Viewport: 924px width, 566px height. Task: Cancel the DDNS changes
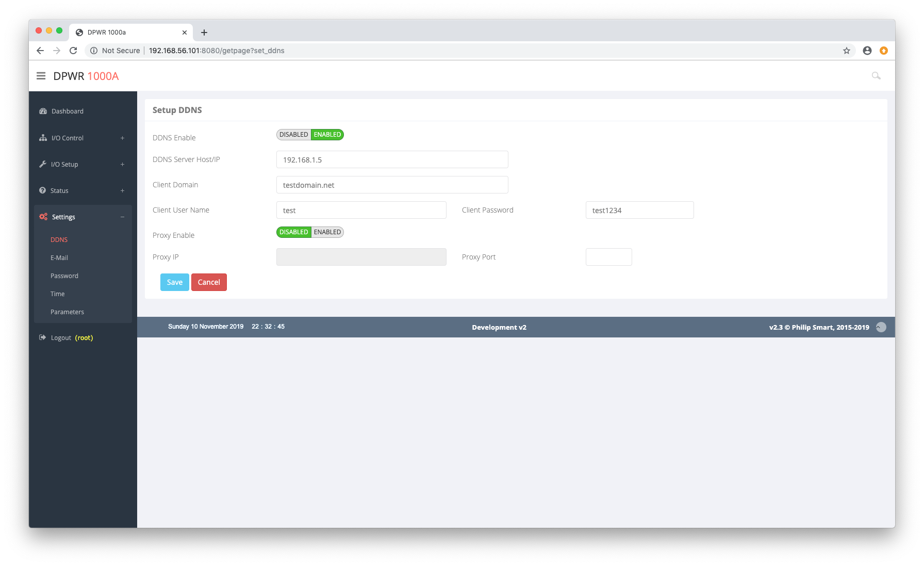209,282
